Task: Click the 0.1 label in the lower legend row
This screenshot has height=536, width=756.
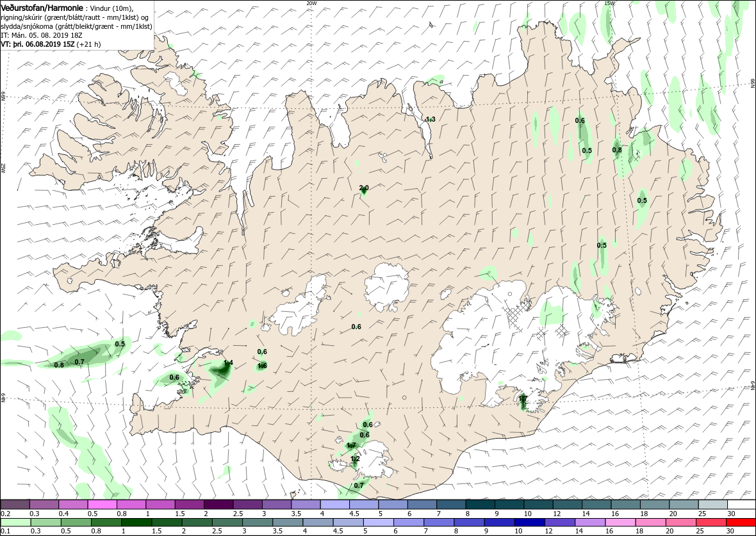Action: point(5,531)
